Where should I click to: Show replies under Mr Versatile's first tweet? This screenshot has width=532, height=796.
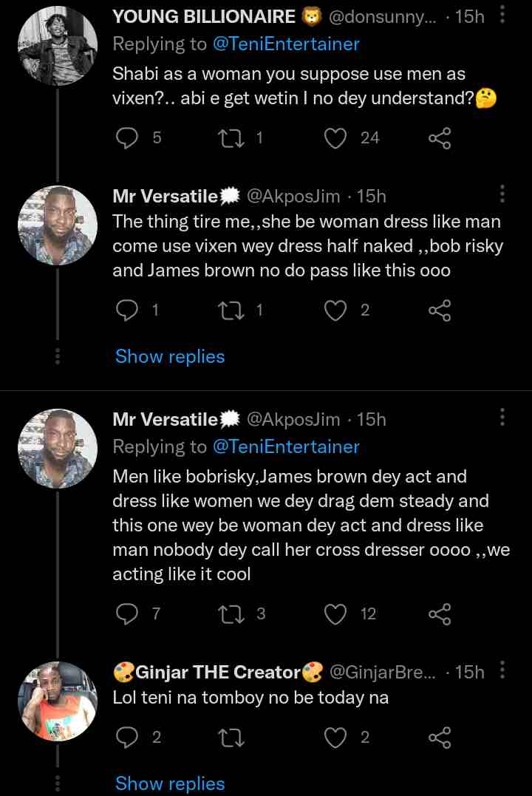(x=170, y=356)
